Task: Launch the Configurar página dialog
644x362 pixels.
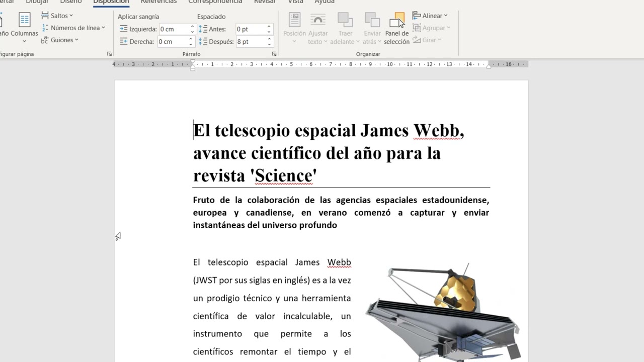Action: pyautogui.click(x=110, y=54)
